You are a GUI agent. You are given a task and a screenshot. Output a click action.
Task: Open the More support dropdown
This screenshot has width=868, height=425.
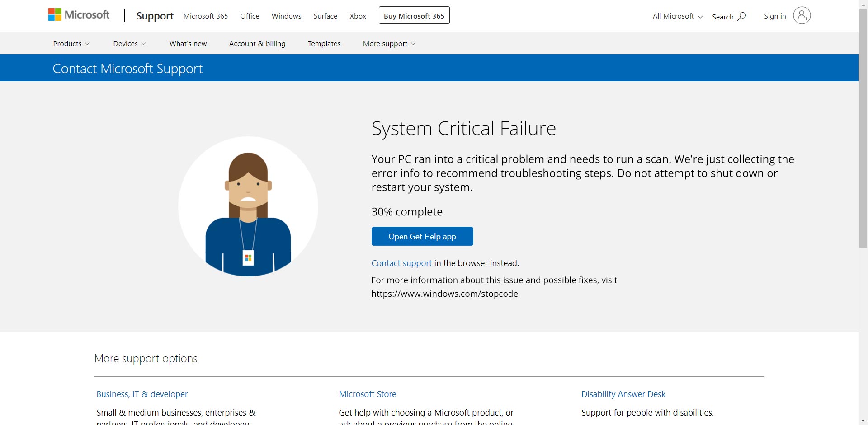[389, 43]
